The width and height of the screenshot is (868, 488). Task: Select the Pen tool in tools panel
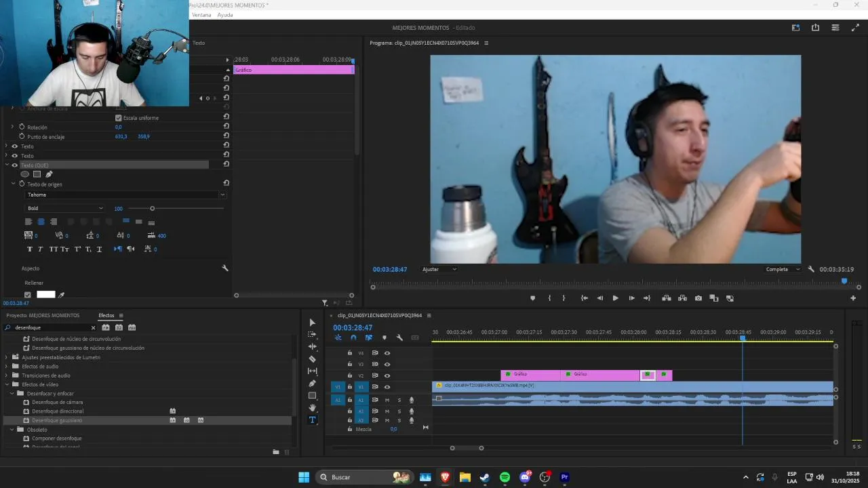coord(312,384)
